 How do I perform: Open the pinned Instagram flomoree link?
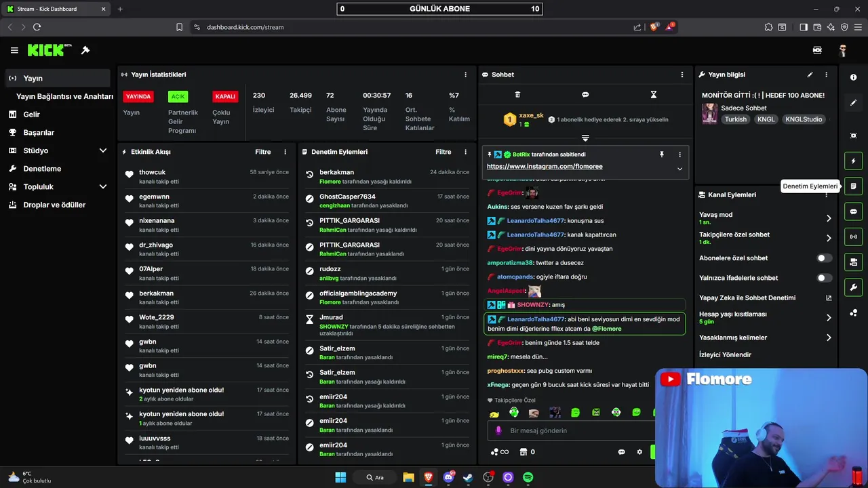pos(545,166)
